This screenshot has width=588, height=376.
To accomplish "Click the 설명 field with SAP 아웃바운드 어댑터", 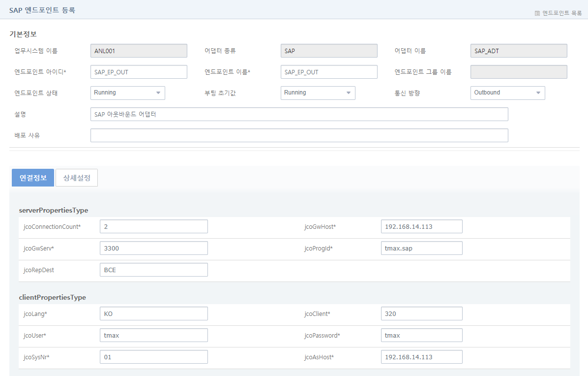I will 299,114.
